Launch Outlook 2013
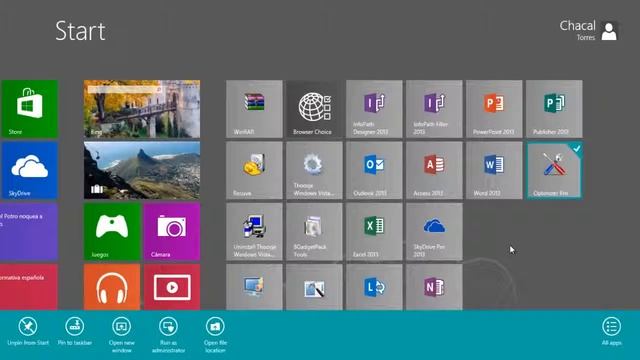 click(x=374, y=170)
